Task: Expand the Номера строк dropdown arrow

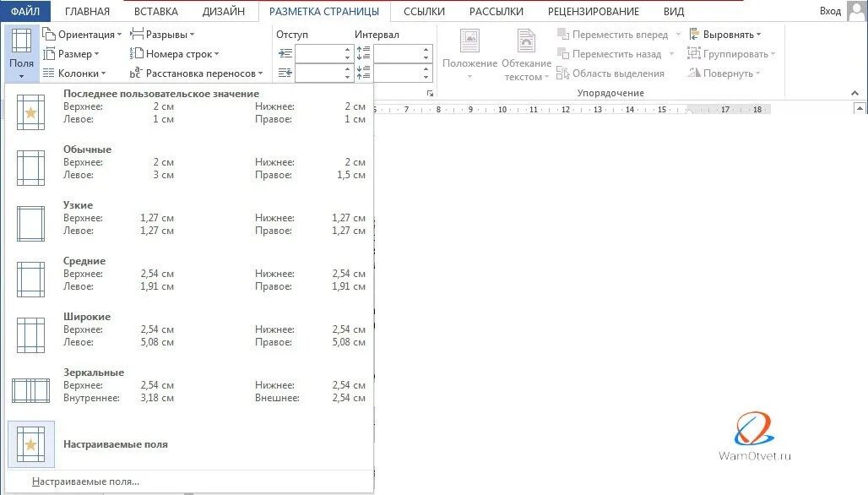Action: [x=216, y=54]
